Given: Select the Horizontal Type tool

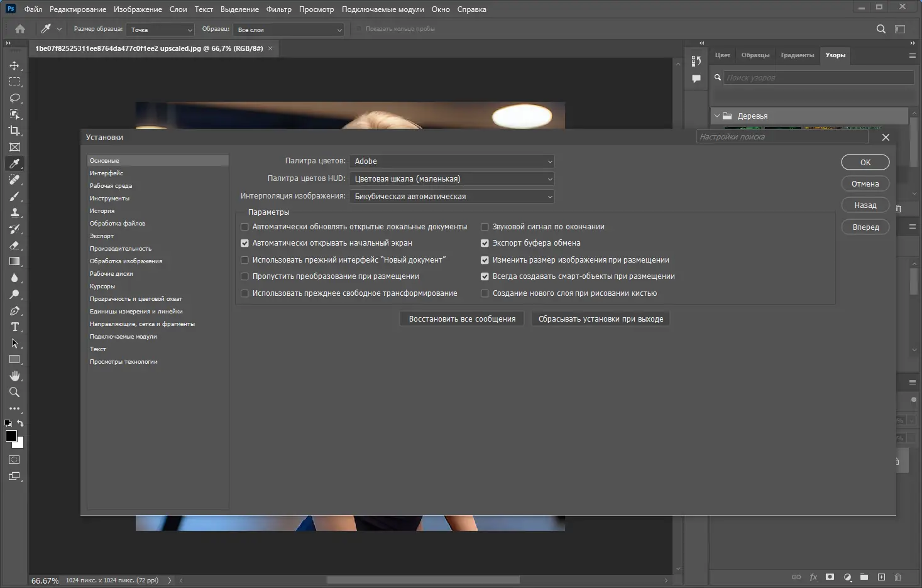Looking at the screenshot, I should pyautogui.click(x=14, y=327).
